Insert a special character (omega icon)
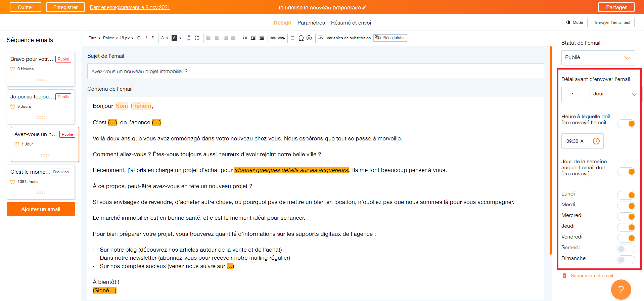The width and height of the screenshot is (644, 301). click(301, 38)
